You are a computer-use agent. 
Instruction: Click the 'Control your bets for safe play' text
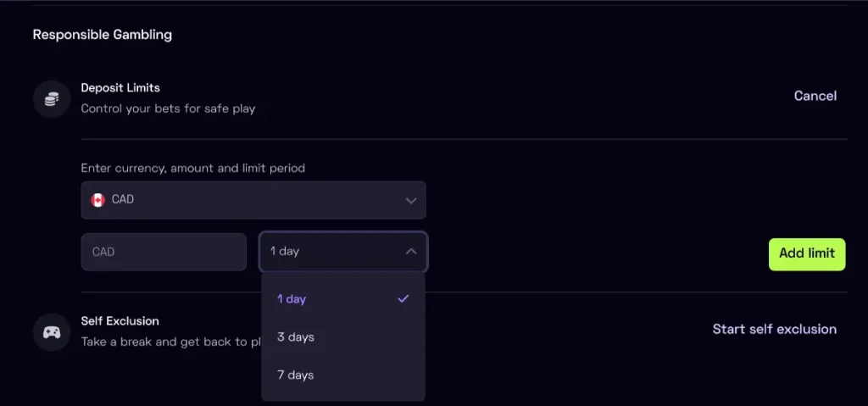tap(168, 108)
